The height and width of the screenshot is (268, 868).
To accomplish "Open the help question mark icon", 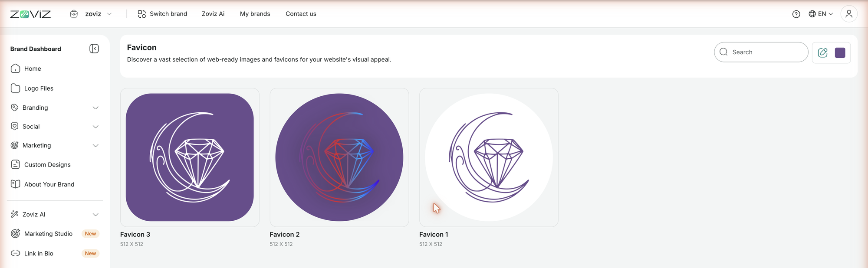I will click(x=796, y=14).
